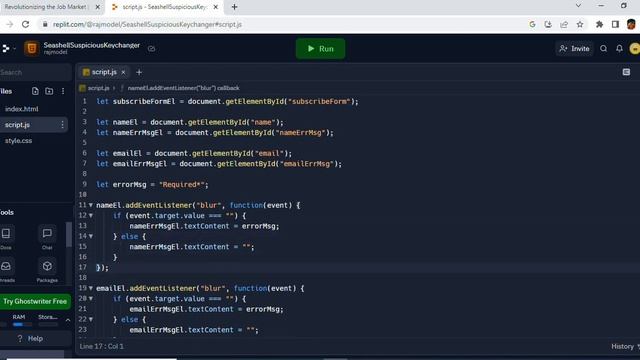
Task: Click the files Search field
Action: tap(35, 72)
